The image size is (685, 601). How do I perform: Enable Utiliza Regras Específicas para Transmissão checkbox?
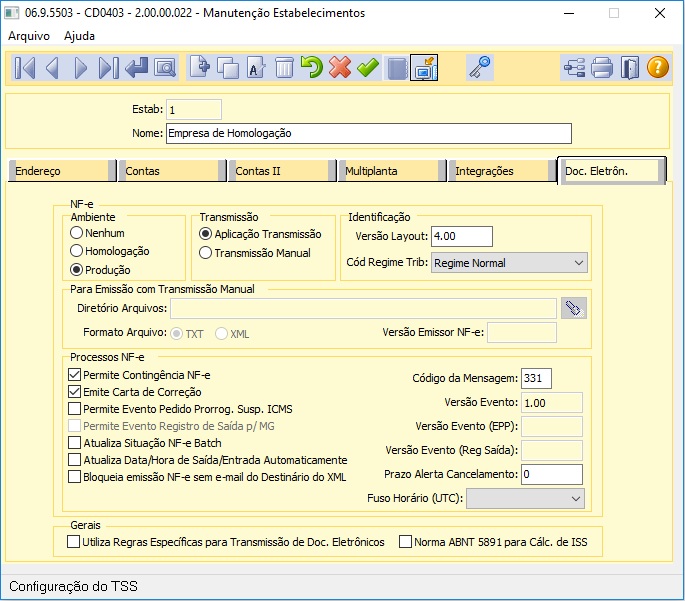pos(73,542)
